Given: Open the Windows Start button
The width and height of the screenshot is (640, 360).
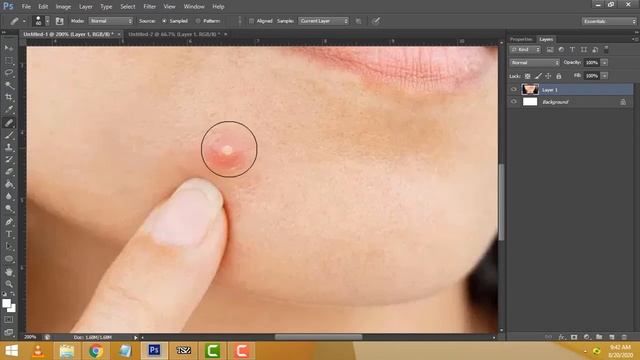Looking at the screenshot, I should [x=11, y=351].
